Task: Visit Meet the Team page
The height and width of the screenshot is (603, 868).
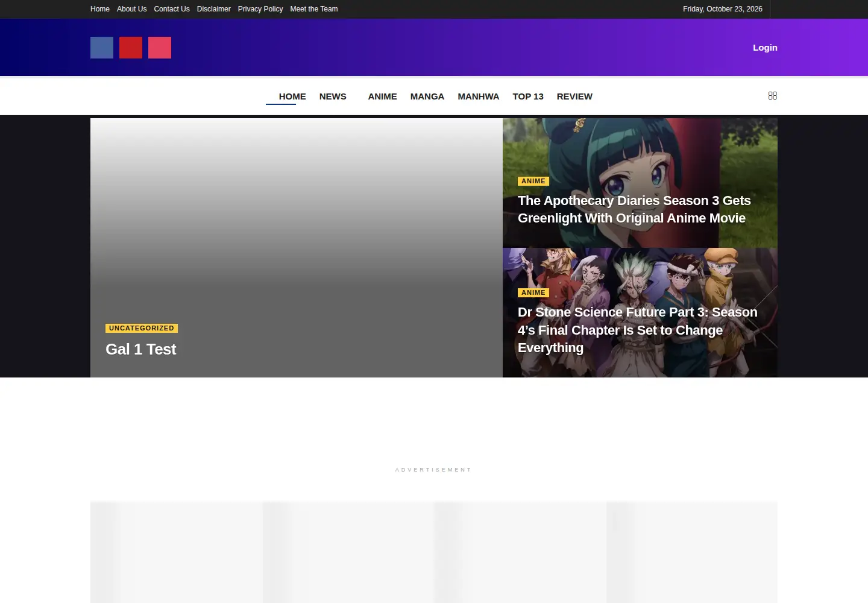Action: (x=314, y=9)
